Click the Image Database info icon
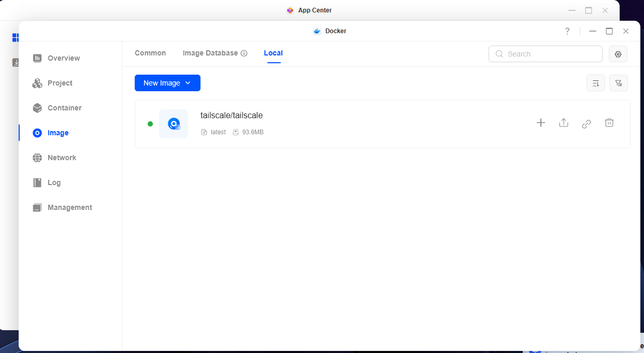The image size is (644, 353). (x=244, y=53)
